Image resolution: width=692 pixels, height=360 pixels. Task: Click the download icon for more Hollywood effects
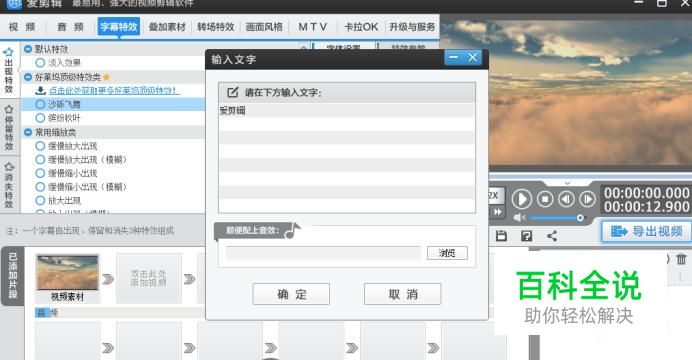(x=41, y=90)
